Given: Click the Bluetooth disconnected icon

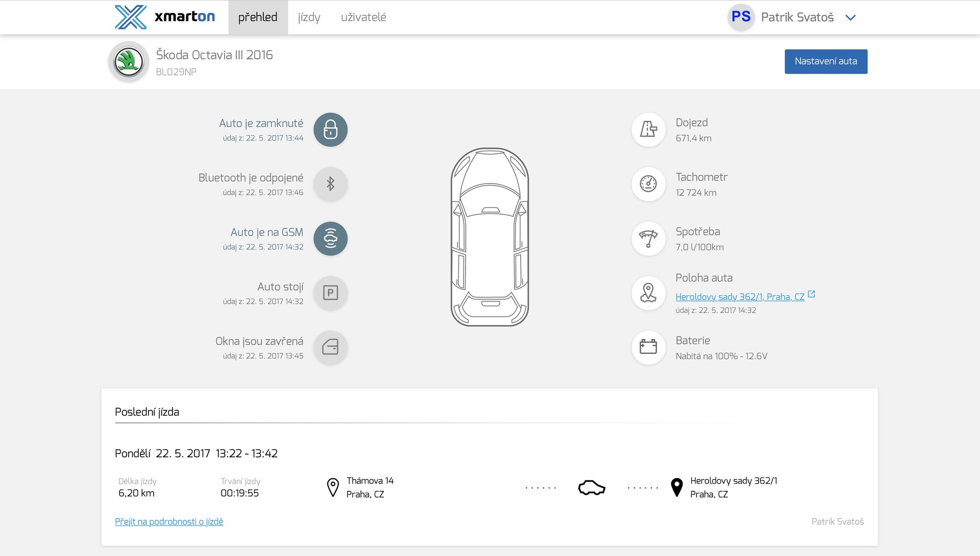Looking at the screenshot, I should click(x=330, y=184).
